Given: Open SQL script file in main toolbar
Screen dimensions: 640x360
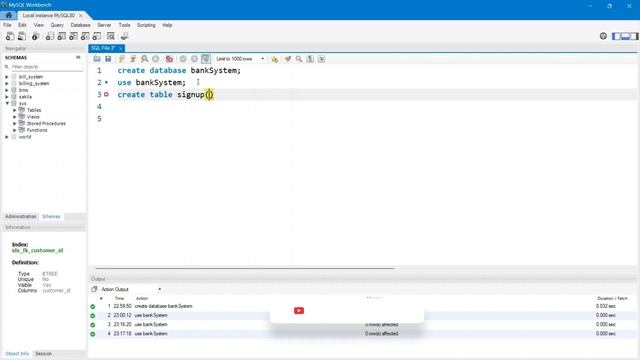Looking at the screenshot, I should click(x=22, y=36).
